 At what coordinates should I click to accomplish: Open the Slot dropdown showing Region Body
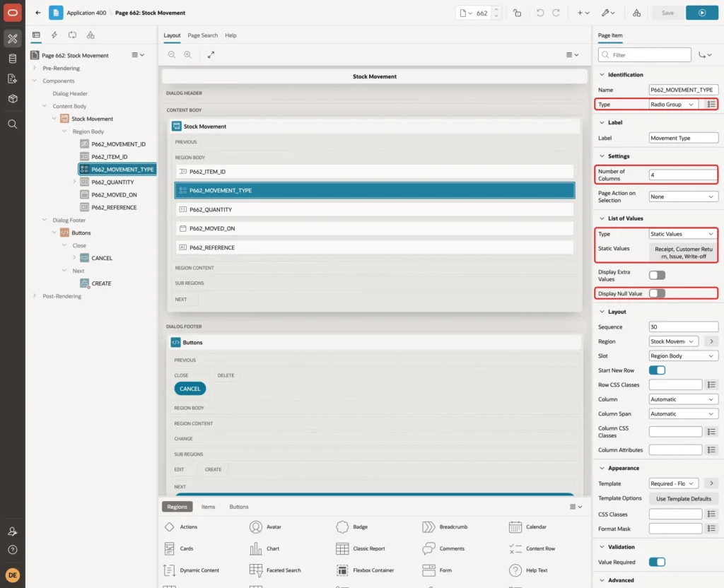point(684,356)
